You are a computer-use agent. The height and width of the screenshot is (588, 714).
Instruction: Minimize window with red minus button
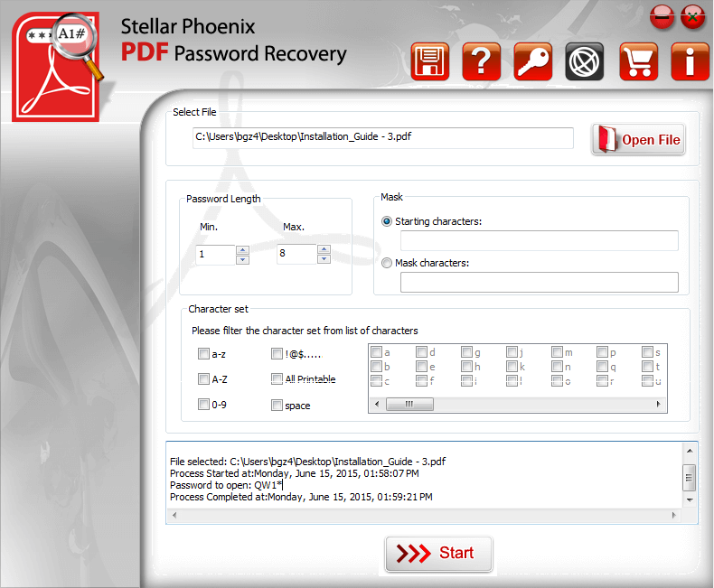[x=662, y=17]
